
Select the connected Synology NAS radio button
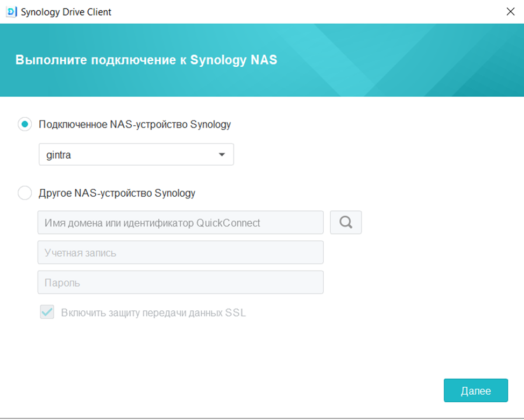[25, 124]
